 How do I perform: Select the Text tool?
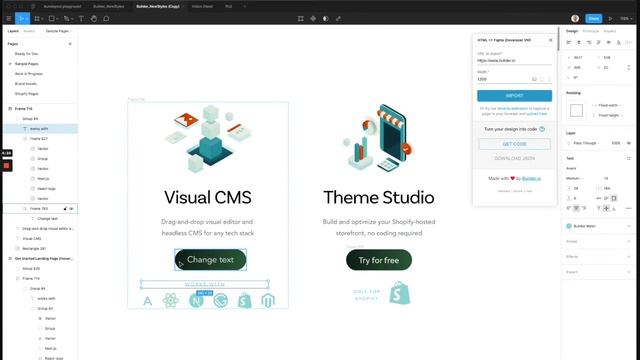point(81,19)
